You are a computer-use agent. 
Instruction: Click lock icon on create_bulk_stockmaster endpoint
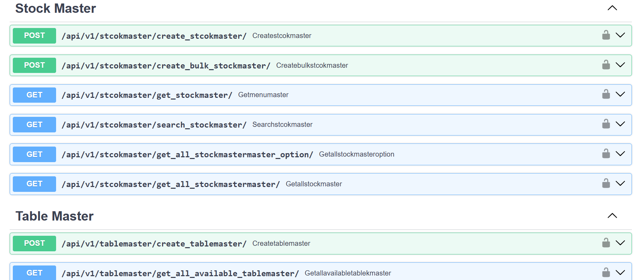pos(606,65)
